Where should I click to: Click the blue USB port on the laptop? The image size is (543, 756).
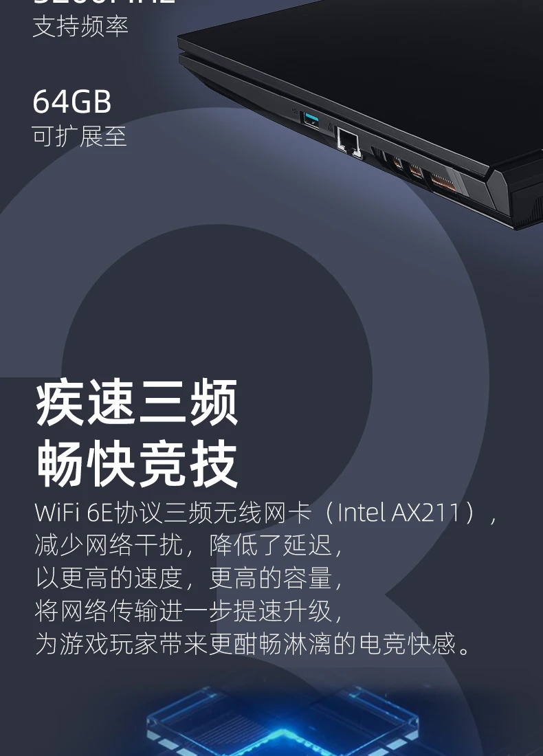tap(311, 120)
